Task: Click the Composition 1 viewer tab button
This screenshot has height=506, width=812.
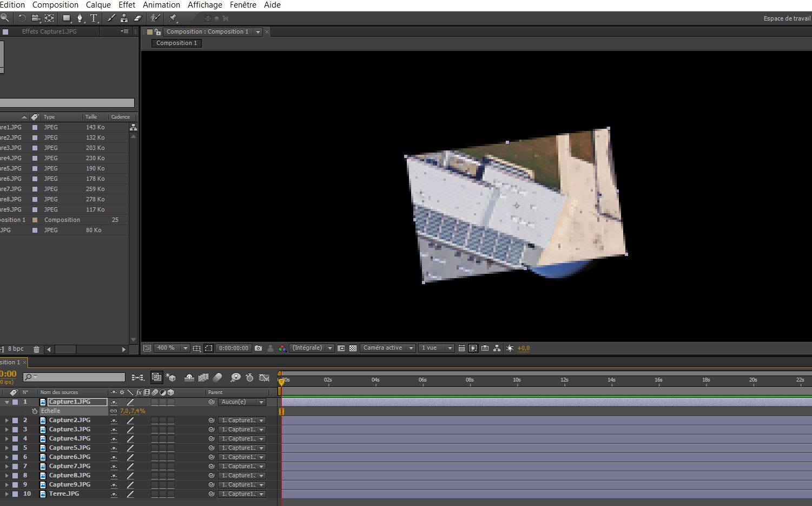Action: [x=177, y=43]
